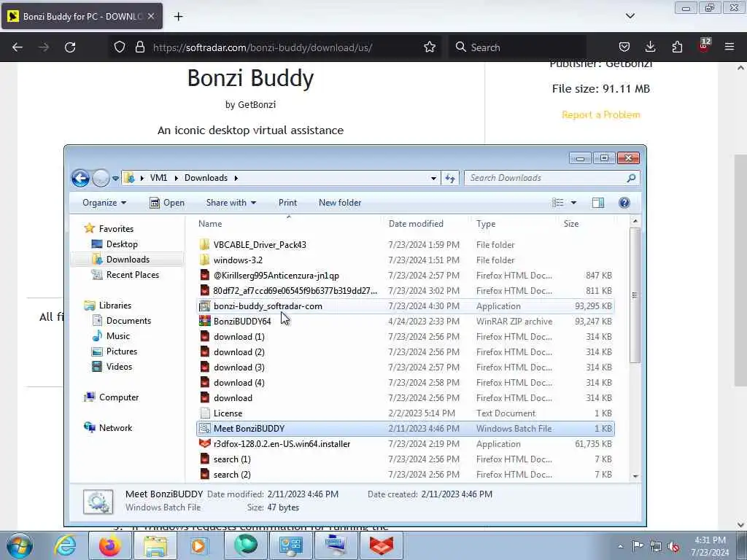The width and height of the screenshot is (747, 560).
Task: Show hidden tray icons arrow
Action: point(620,546)
